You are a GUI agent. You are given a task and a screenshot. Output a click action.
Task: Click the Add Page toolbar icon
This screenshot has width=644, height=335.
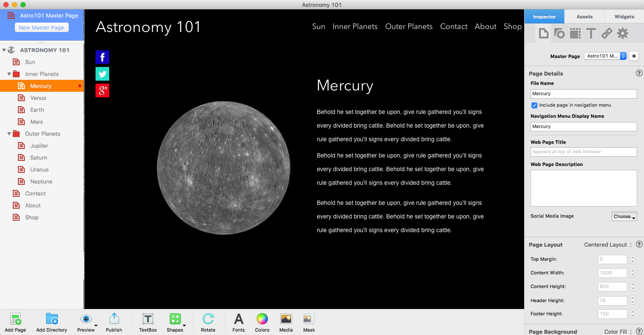pyautogui.click(x=15, y=319)
